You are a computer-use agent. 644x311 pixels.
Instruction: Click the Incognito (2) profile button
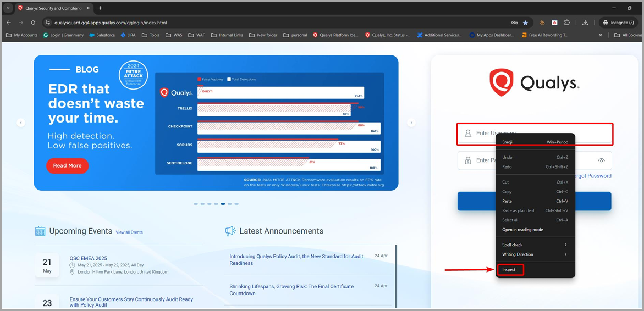pos(619,23)
